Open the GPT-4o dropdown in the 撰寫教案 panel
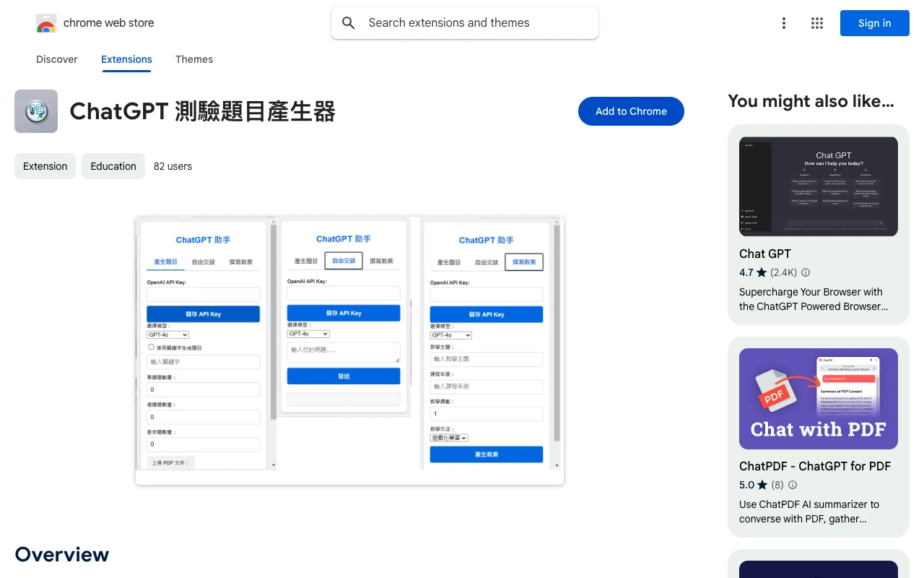 click(x=450, y=335)
